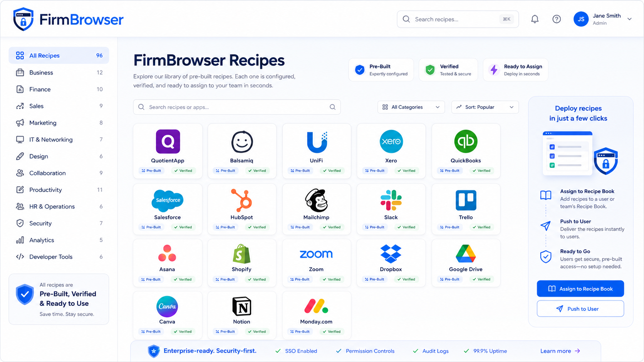Open the Canva recipe icon
The image size is (644, 362).
[167, 306]
